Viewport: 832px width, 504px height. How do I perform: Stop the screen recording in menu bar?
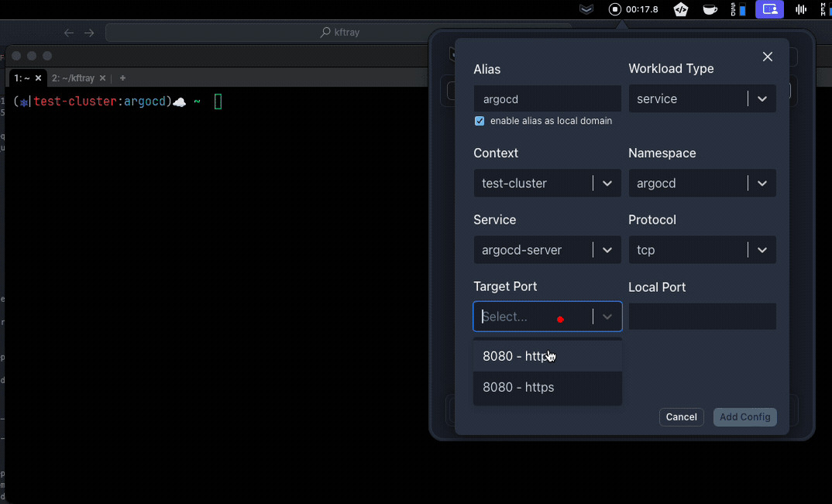tap(614, 9)
